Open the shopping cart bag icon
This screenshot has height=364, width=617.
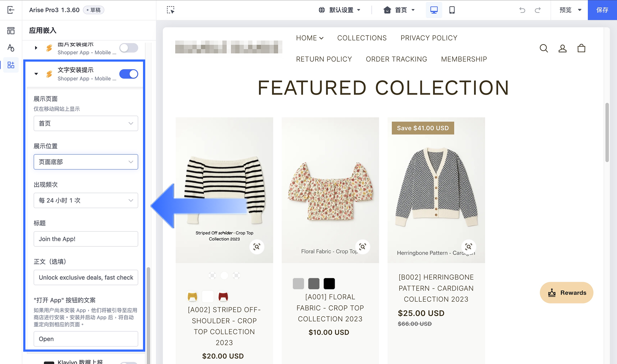click(x=581, y=48)
